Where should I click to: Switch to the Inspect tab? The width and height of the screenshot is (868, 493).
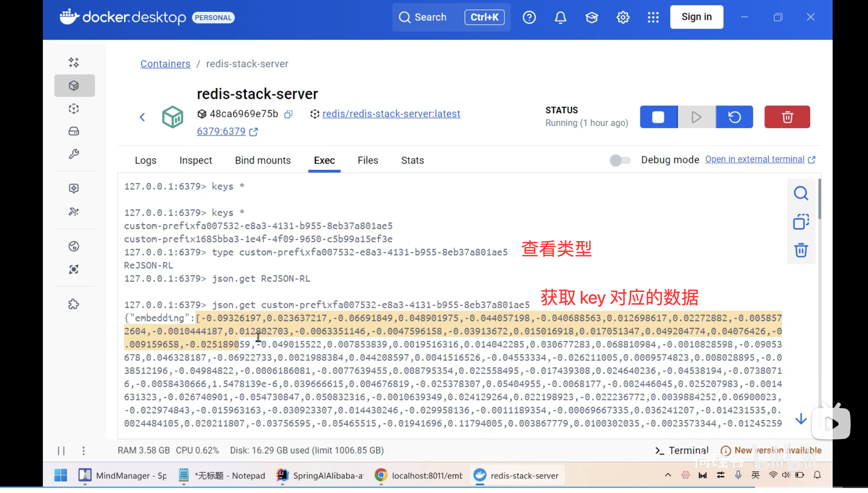[195, 160]
